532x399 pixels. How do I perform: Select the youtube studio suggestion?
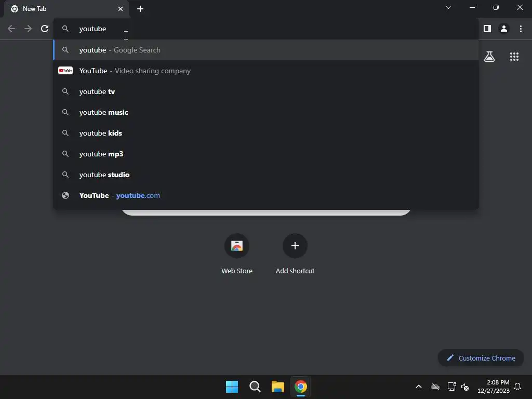[x=266, y=175]
